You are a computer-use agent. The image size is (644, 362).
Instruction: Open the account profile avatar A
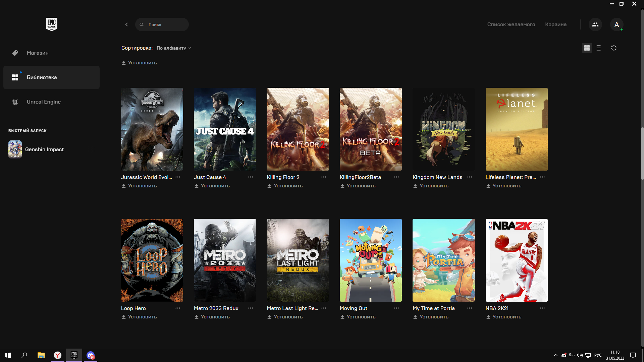coord(616,24)
